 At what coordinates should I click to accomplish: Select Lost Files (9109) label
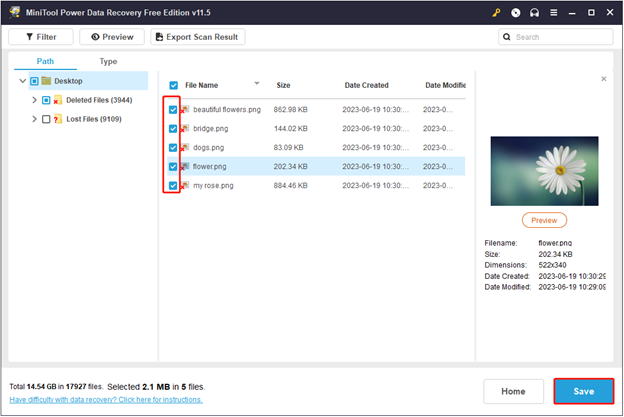(x=94, y=119)
